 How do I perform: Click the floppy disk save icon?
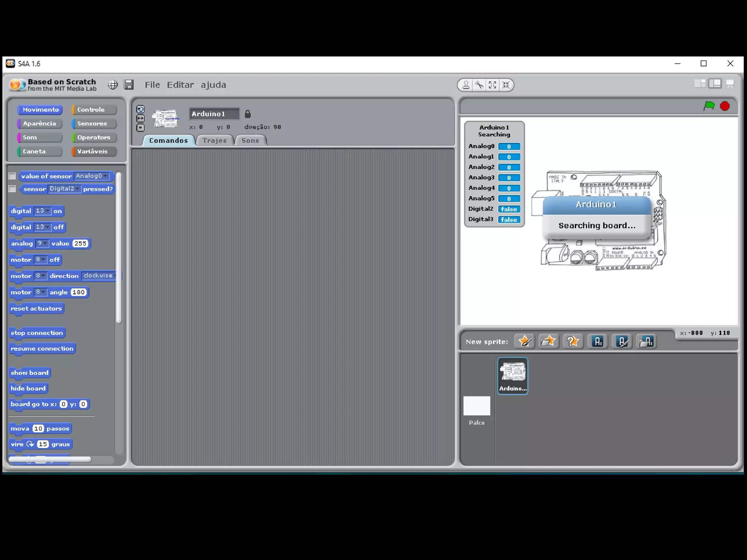(129, 85)
